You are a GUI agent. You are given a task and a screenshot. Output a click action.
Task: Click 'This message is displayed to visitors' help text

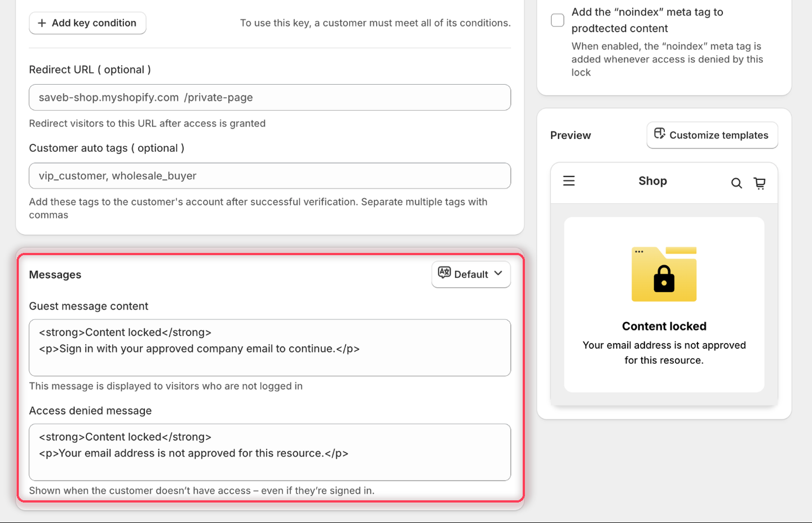166,386
